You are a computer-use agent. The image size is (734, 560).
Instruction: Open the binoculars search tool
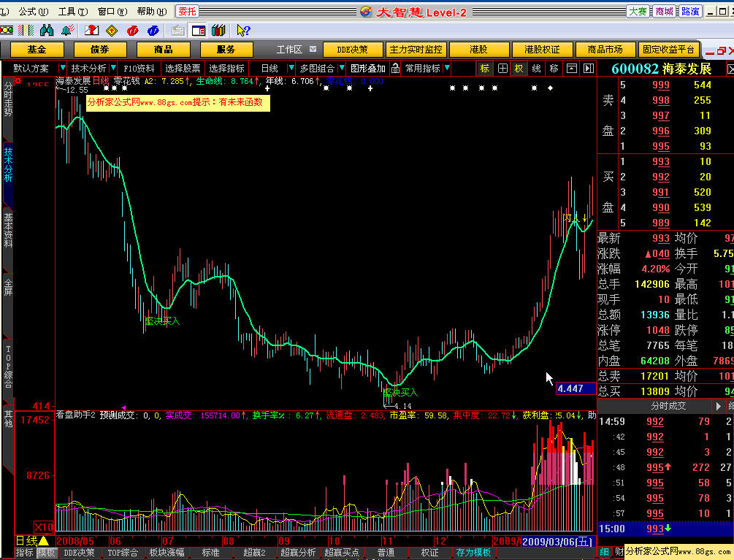click(47, 31)
